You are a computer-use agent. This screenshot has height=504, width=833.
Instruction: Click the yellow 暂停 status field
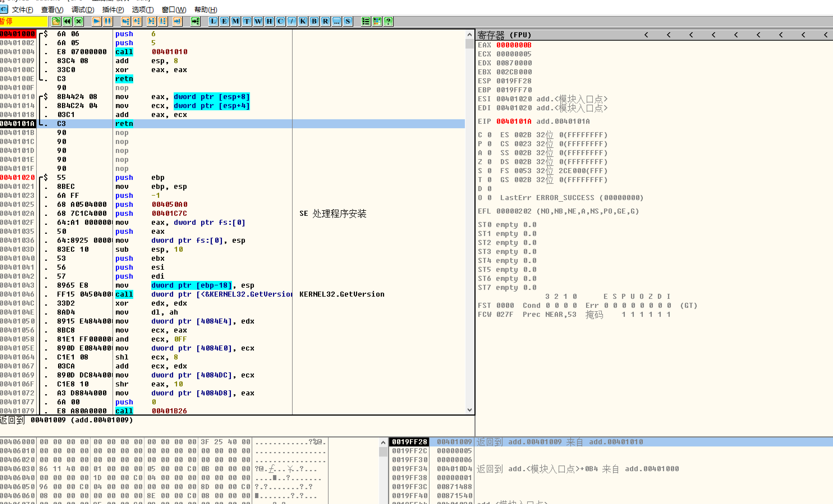(24, 22)
